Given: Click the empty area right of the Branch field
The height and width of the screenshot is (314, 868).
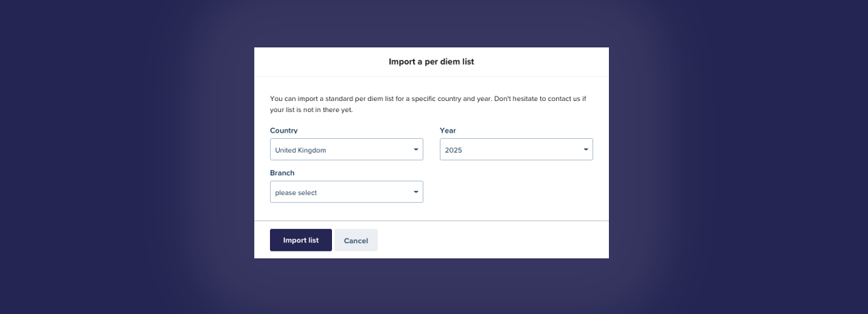Looking at the screenshot, I should pos(515,192).
